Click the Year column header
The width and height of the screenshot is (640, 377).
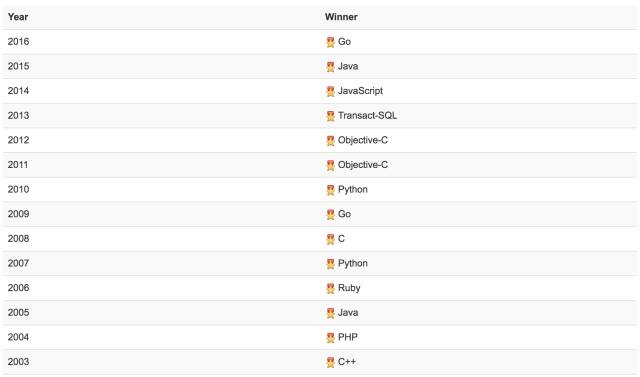click(x=18, y=17)
